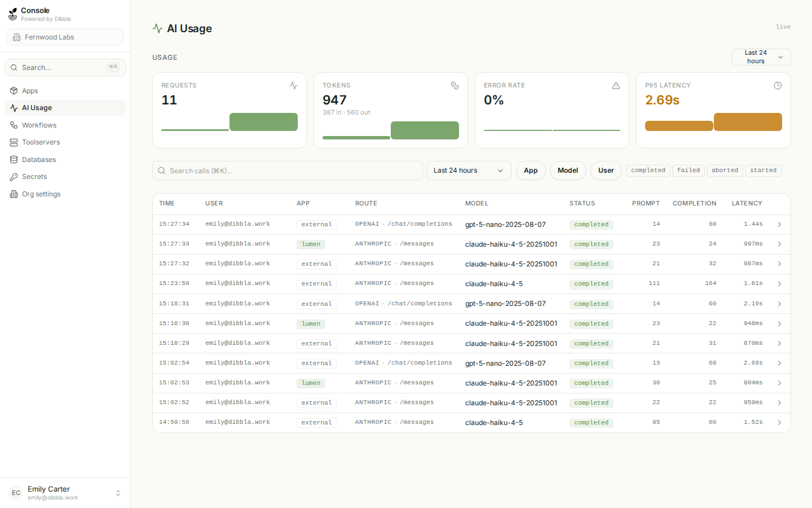Expand the 15:18:30 call row chevron
This screenshot has height=508, width=812.
point(779,324)
